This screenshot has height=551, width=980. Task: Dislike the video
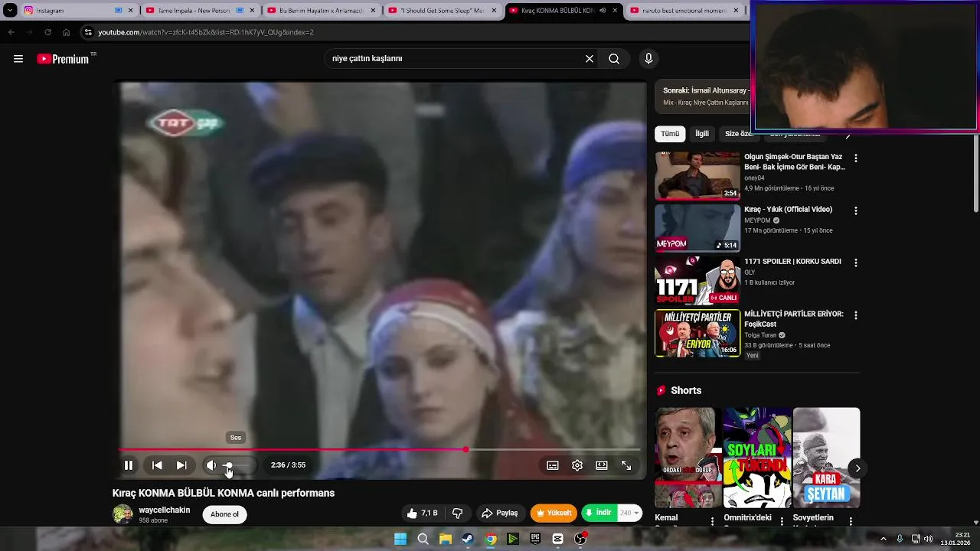point(458,513)
